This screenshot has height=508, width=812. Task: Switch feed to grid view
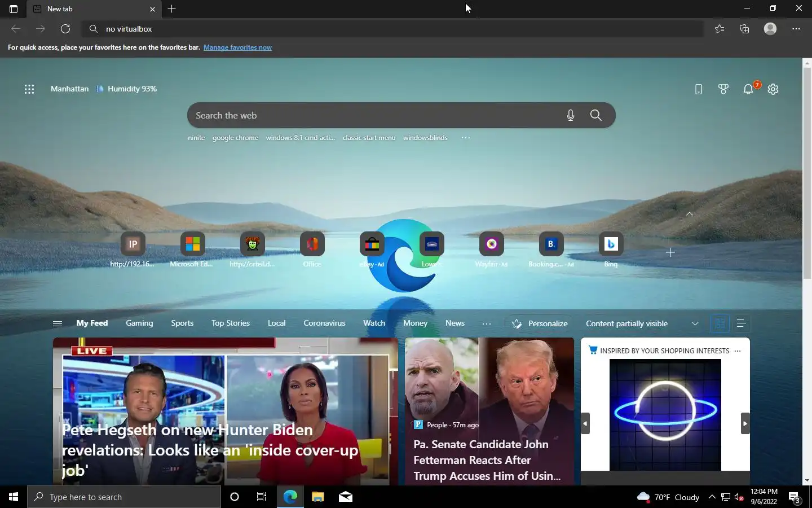(720, 323)
